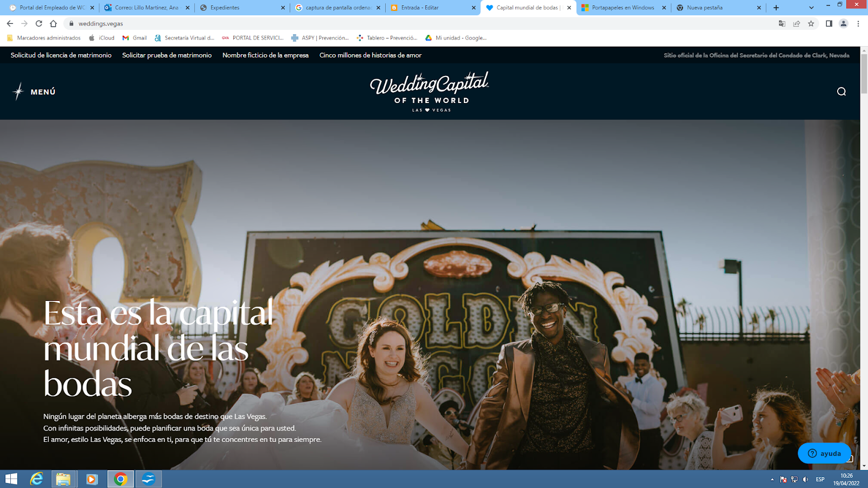Open the browser home page icon

(x=53, y=23)
